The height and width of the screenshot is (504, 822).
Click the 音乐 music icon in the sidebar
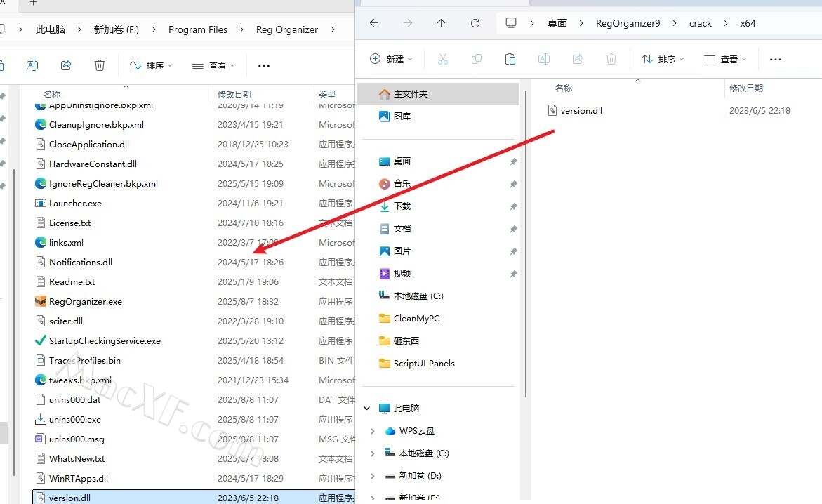pyautogui.click(x=384, y=183)
